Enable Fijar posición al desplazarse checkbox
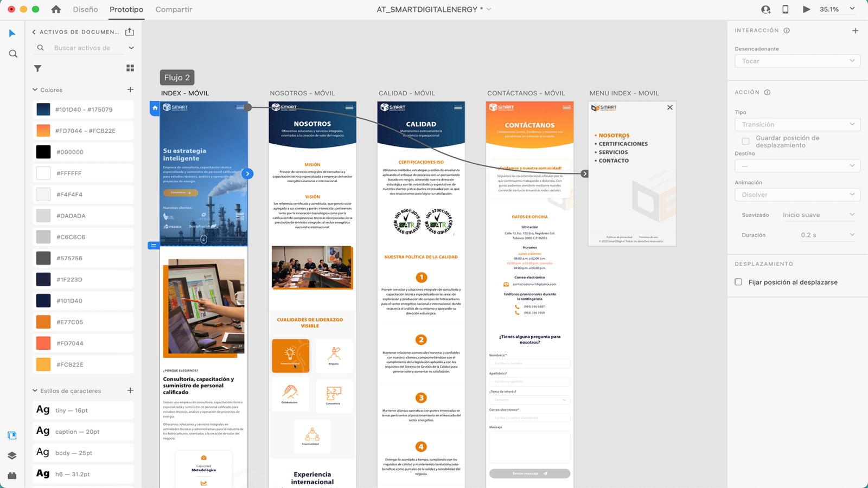 click(738, 282)
